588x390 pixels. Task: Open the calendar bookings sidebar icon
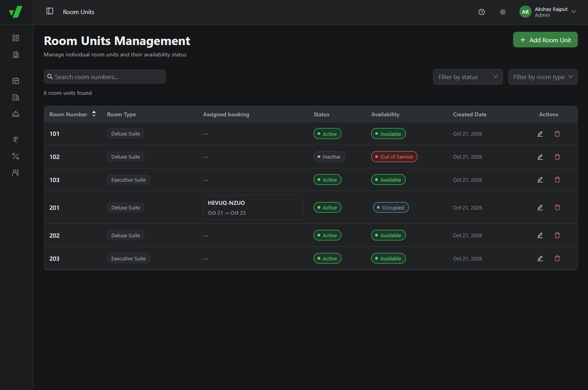pos(16,81)
